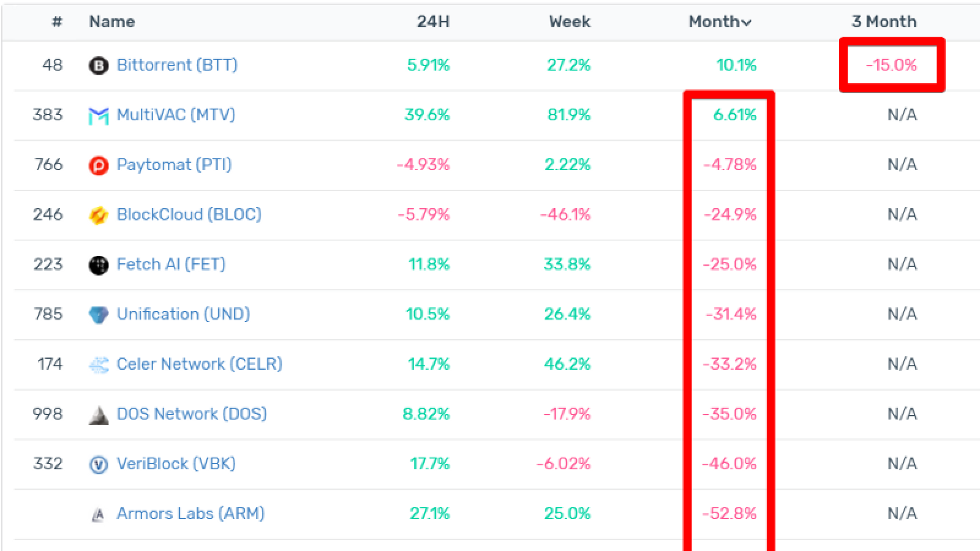Click rank number 998 of DOS Network
980x551 pixels.
[x=48, y=414]
